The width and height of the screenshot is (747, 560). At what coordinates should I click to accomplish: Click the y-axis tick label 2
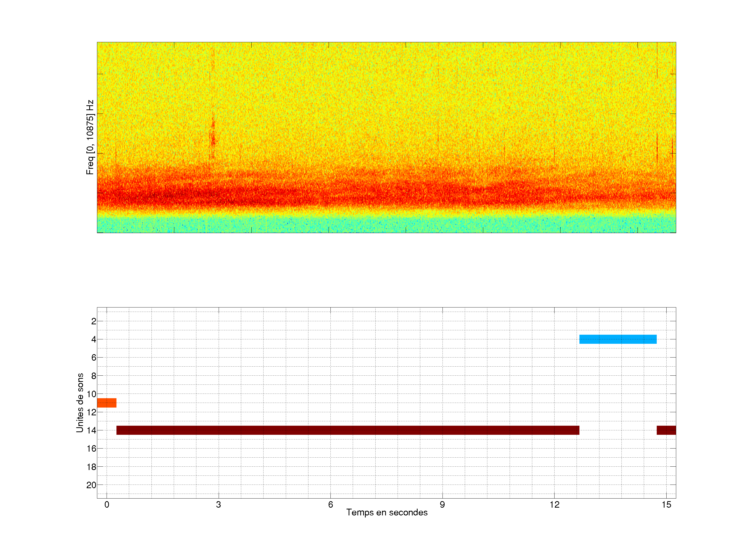[x=94, y=321]
